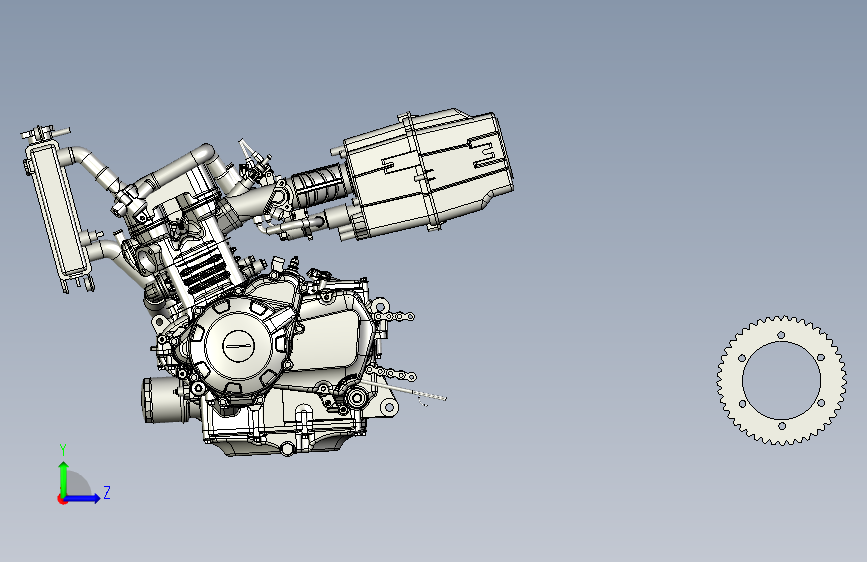Select the round clutch cover on engine
The width and height of the screenshot is (867, 562).
[x=238, y=346]
